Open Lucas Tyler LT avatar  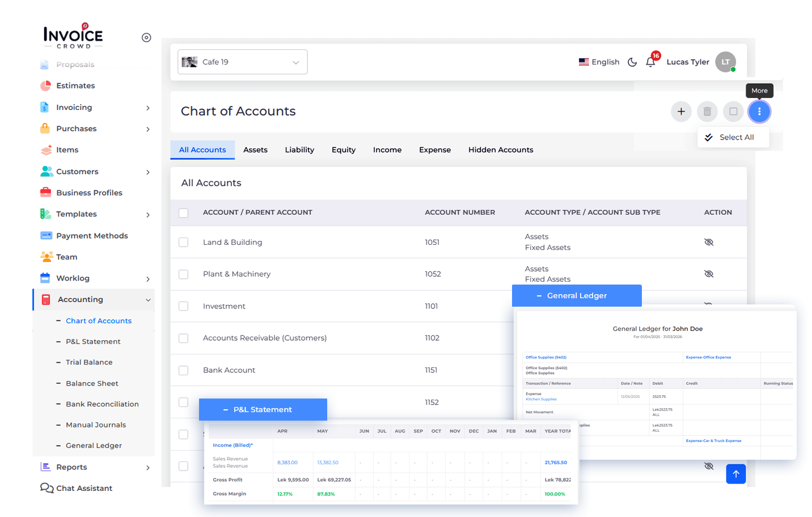click(x=725, y=62)
